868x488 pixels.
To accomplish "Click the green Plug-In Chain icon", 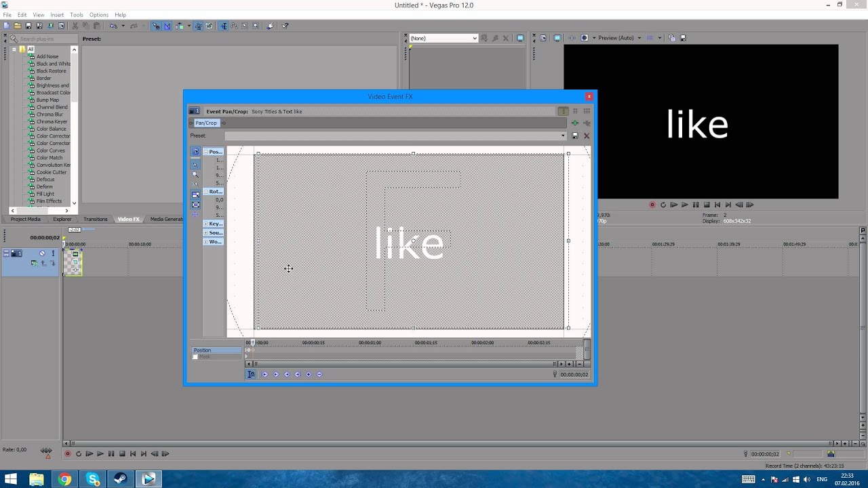I will (x=575, y=123).
